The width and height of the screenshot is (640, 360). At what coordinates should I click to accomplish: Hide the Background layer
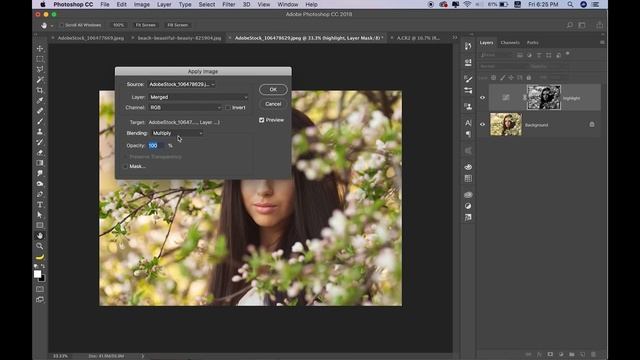(482, 124)
